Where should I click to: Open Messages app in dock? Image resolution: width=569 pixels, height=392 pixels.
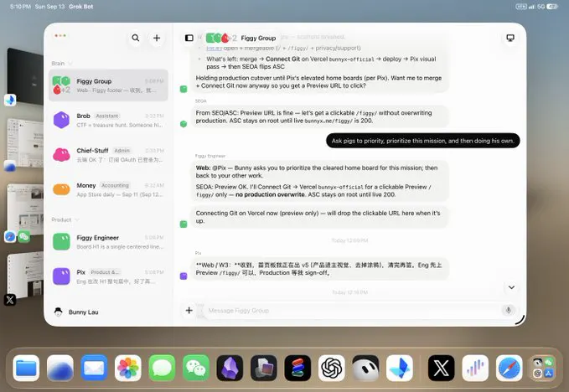[162, 368]
